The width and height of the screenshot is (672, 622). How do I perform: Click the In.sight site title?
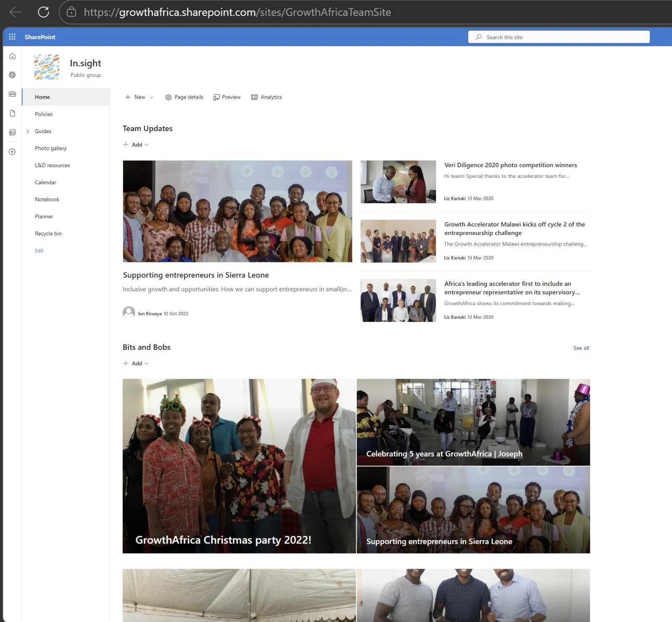tap(85, 63)
